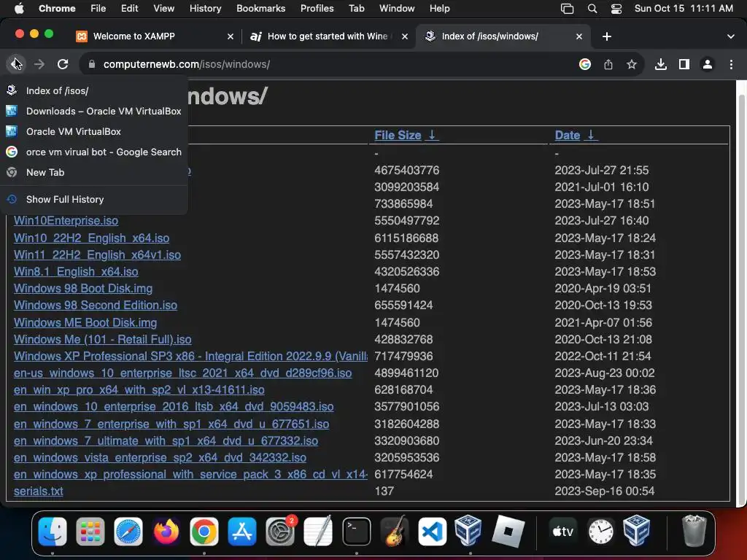Image resolution: width=747 pixels, height=560 pixels.
Task: Open Chrome three-dot menu
Action: (x=731, y=64)
